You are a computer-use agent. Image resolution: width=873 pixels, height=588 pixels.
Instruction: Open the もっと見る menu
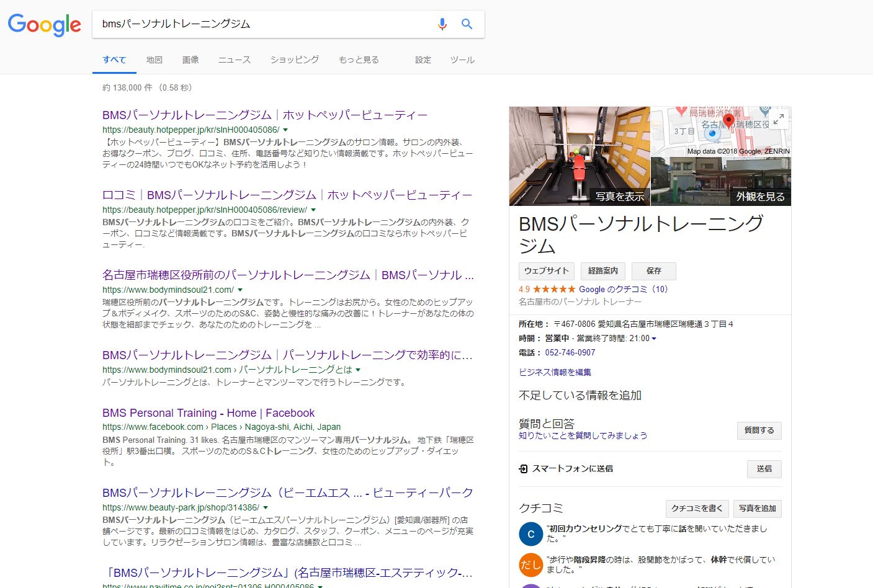pyautogui.click(x=359, y=60)
